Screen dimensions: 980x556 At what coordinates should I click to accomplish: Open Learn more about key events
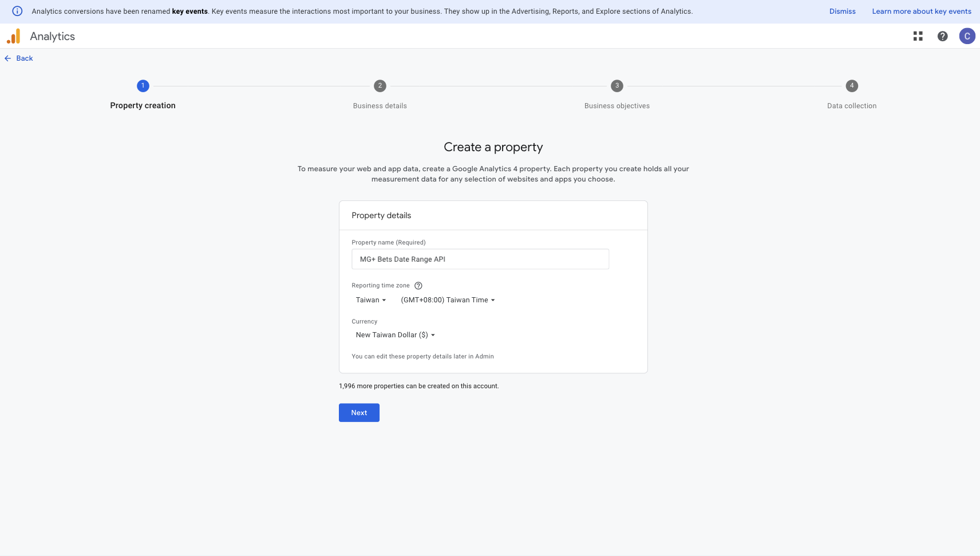tap(921, 11)
